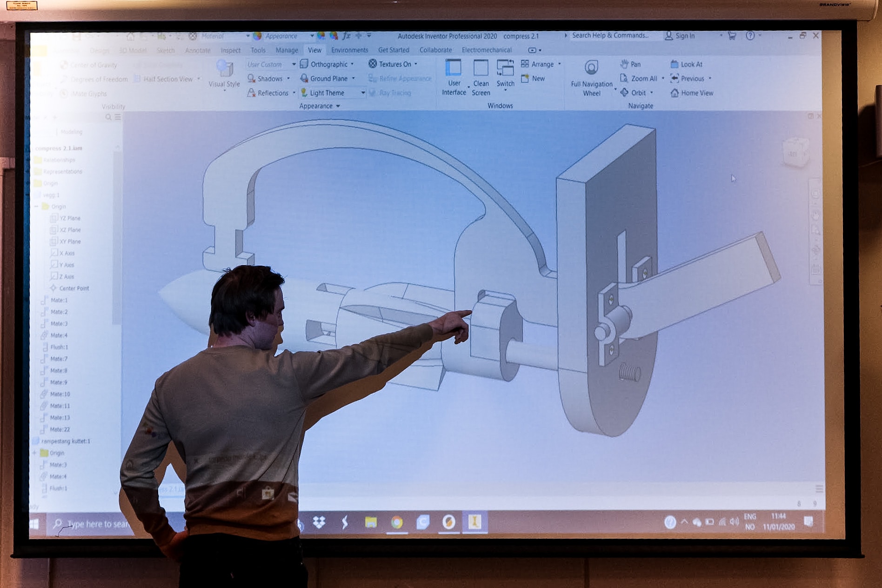Viewport: 882px width, 588px height.
Task: Open the Environments ribbon tab
Action: tap(349, 50)
